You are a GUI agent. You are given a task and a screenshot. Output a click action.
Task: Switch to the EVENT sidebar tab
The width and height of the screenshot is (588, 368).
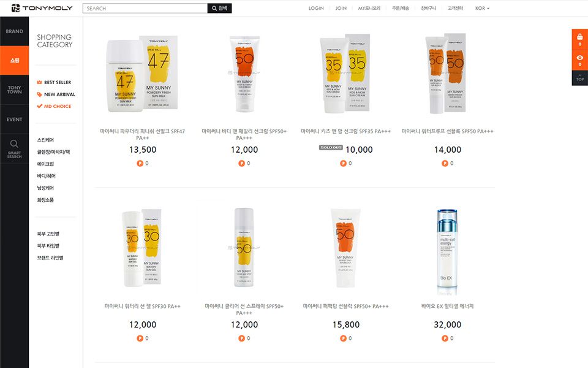[x=14, y=120]
